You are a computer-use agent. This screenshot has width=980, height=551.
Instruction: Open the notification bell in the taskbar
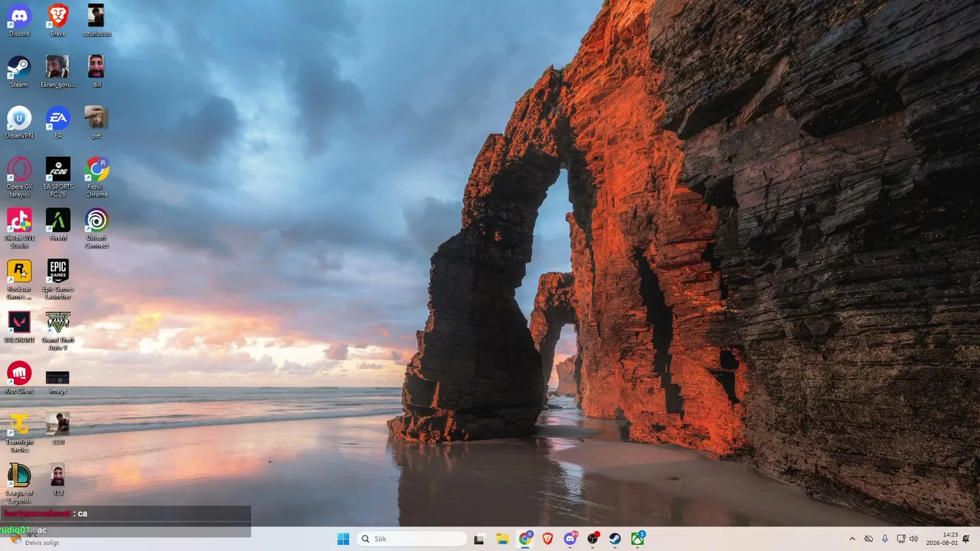[x=966, y=539]
